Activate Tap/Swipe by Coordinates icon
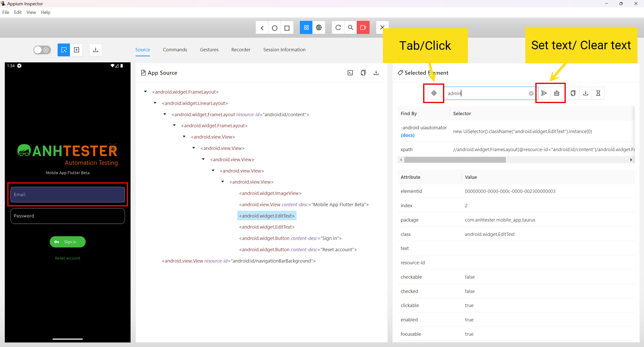The height and width of the screenshot is (347, 644). (76, 50)
